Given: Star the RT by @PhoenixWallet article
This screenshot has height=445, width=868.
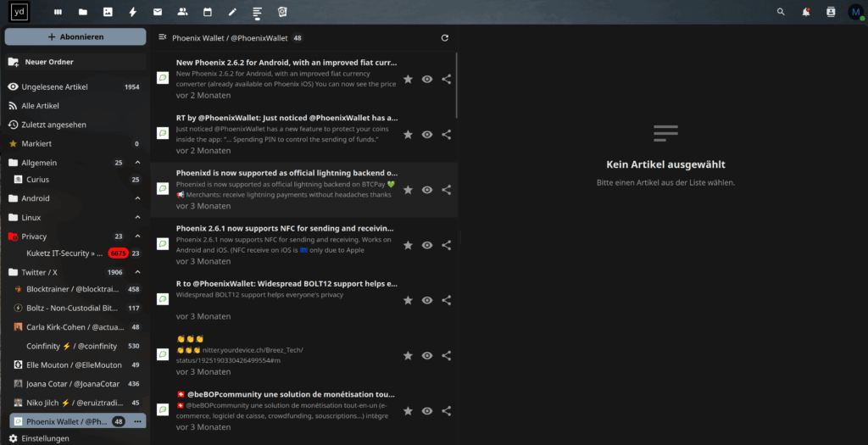Looking at the screenshot, I should [x=408, y=135].
